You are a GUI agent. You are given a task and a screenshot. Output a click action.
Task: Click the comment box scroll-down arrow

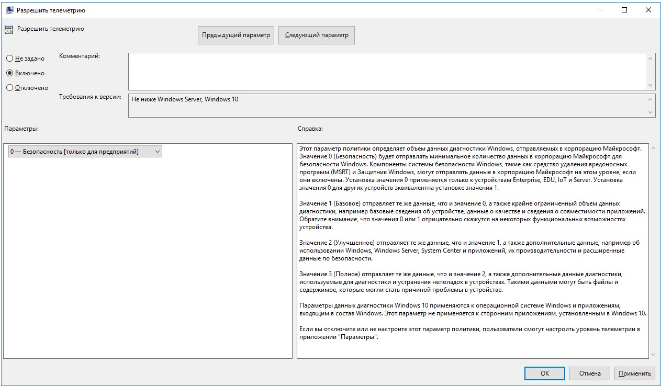coord(650,85)
